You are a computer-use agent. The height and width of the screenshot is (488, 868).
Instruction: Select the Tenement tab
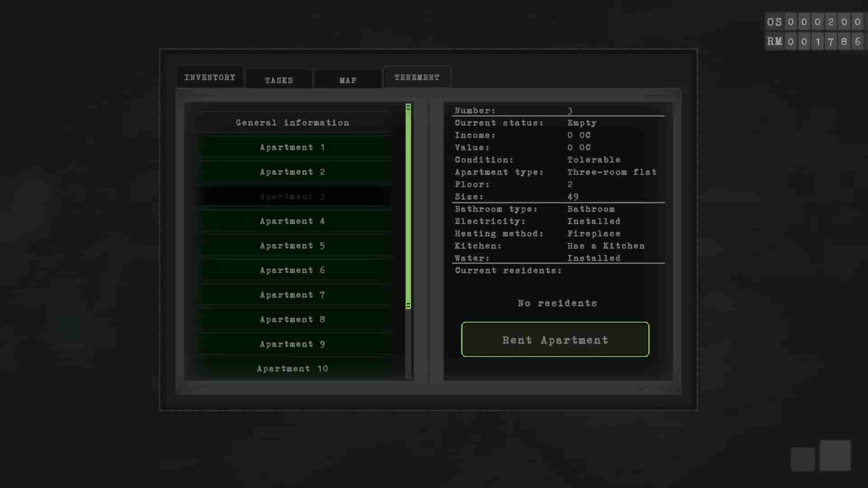tap(417, 77)
